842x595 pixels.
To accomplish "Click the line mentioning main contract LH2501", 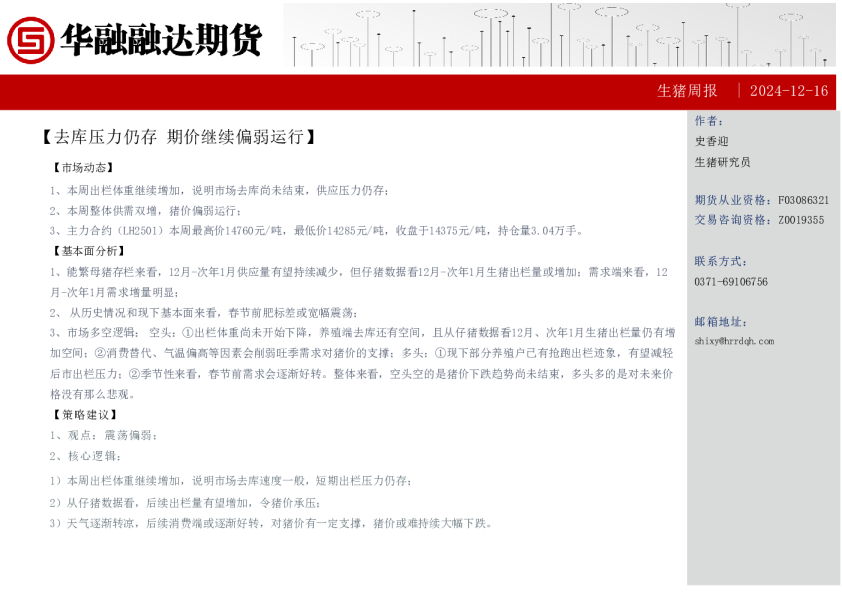I will point(315,230).
